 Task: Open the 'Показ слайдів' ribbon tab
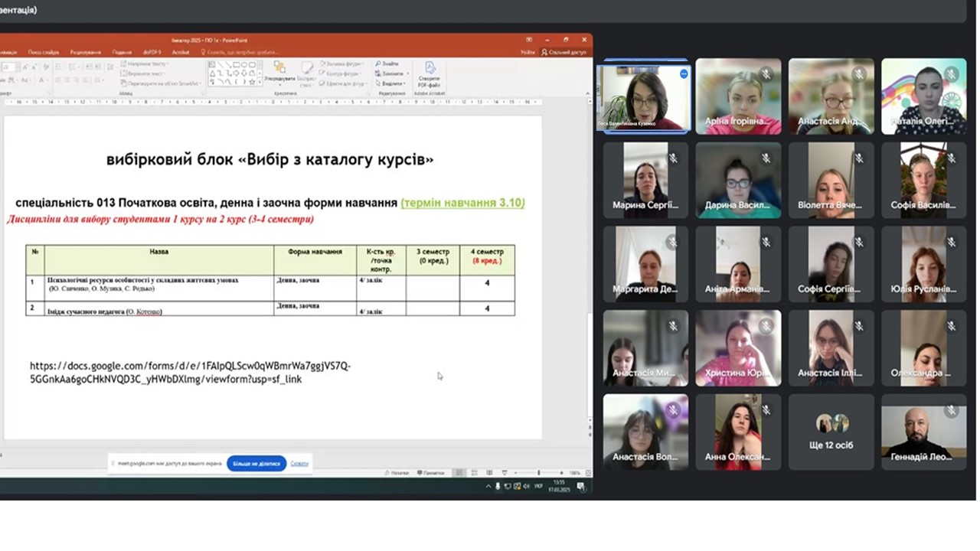pos(44,52)
